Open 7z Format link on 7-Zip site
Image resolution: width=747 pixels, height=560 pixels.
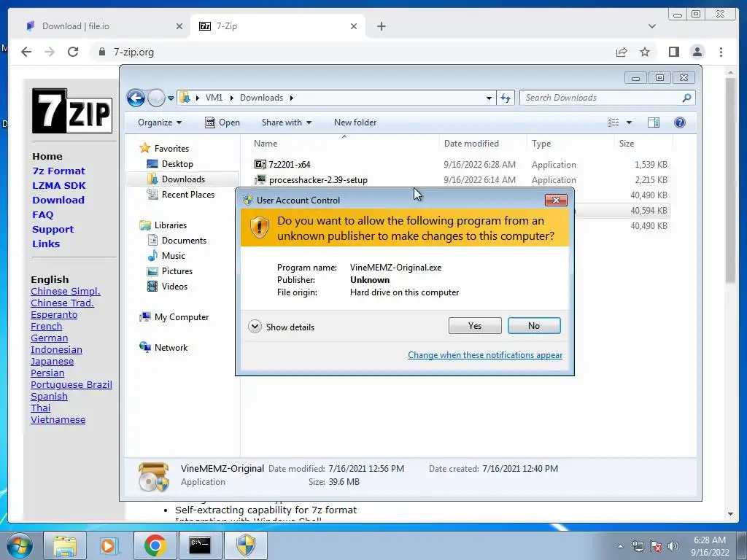58,171
